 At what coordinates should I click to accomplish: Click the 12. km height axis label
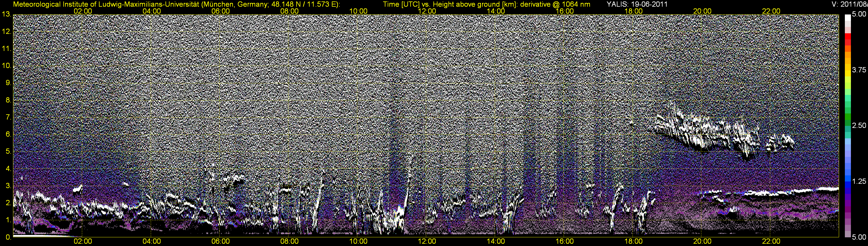coord(6,32)
